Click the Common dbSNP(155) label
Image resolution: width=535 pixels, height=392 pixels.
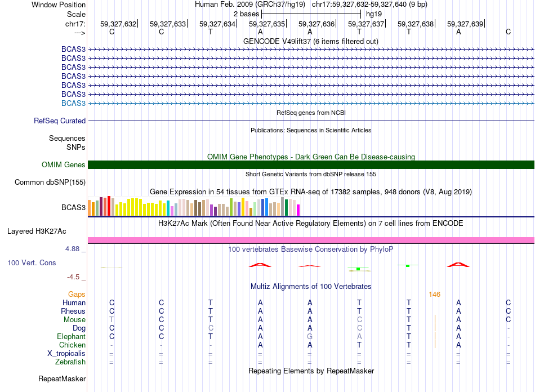point(50,182)
